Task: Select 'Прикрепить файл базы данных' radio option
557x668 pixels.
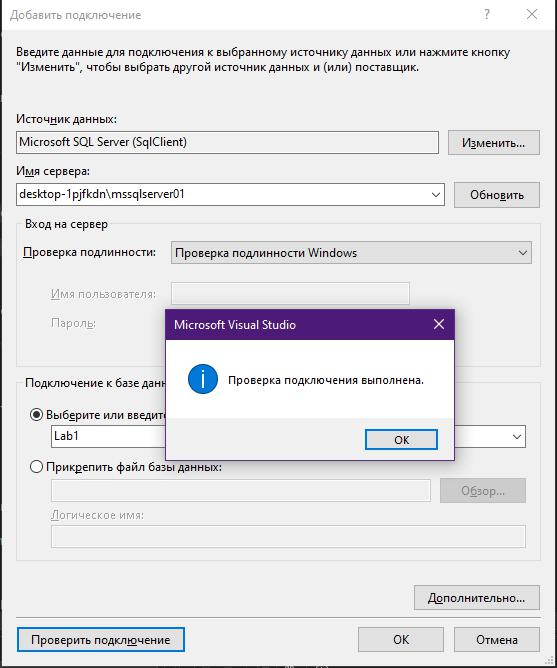Action: pyautogui.click(x=36, y=466)
